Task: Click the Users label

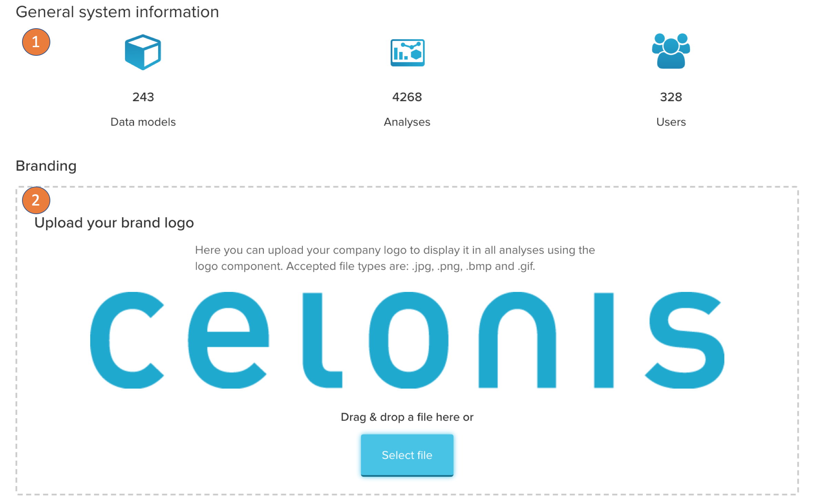Action: coord(671,122)
